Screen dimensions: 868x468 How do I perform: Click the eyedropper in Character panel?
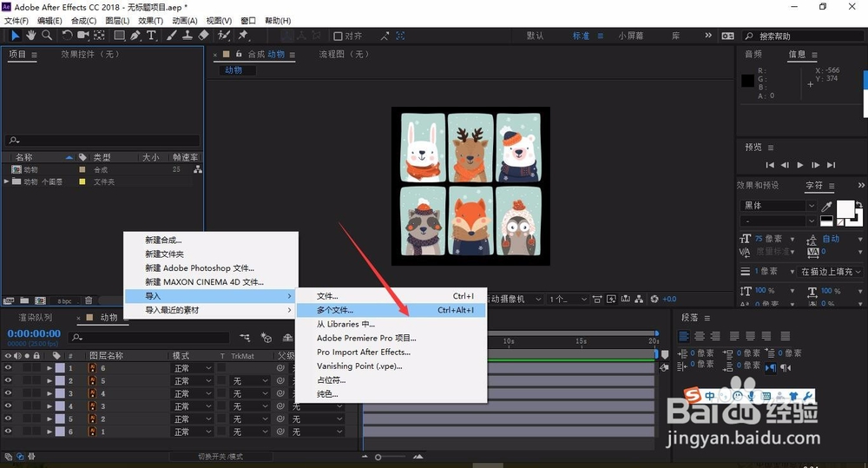tap(826, 207)
